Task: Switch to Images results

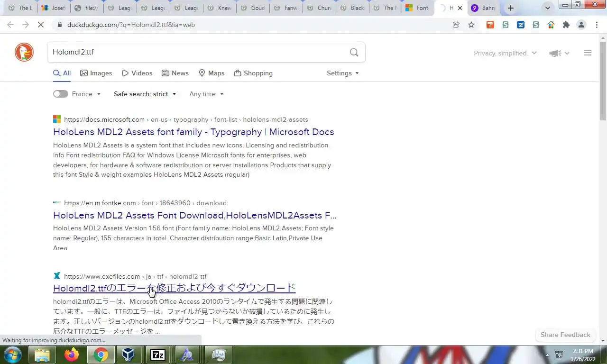Action: click(x=96, y=73)
